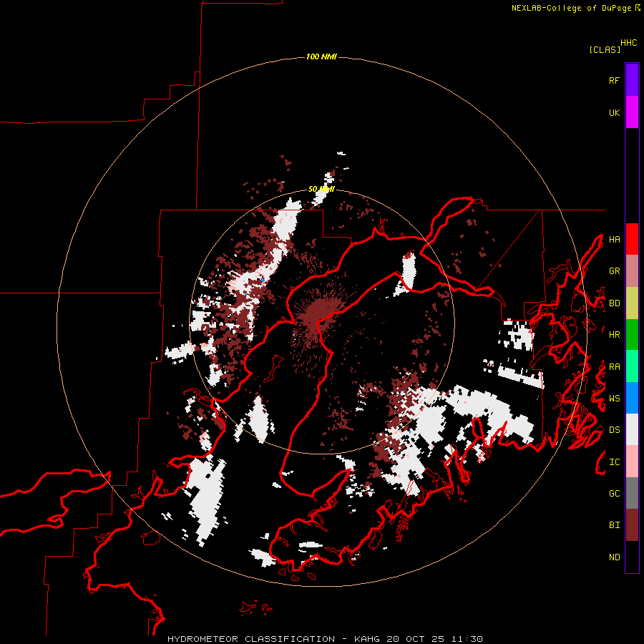Click the DS white legend swatch

click(x=632, y=429)
